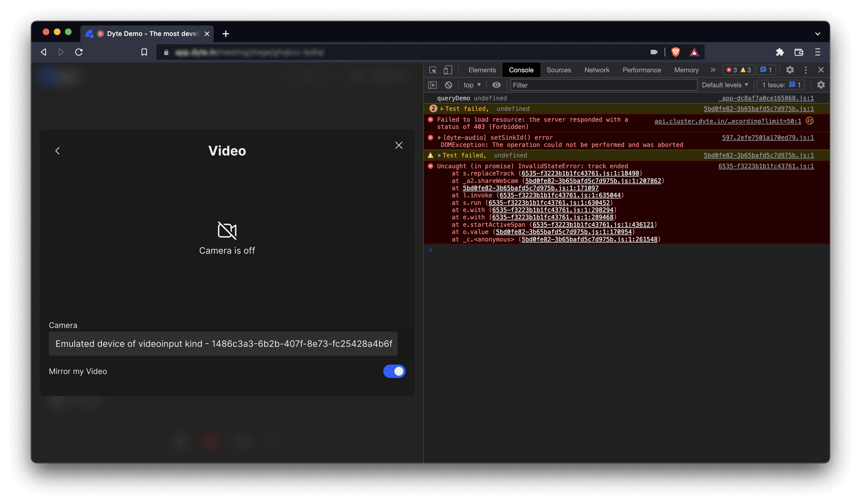Open the 597.2efe7501a170ed79.js:1 source link
The image size is (861, 504).
coord(768,138)
